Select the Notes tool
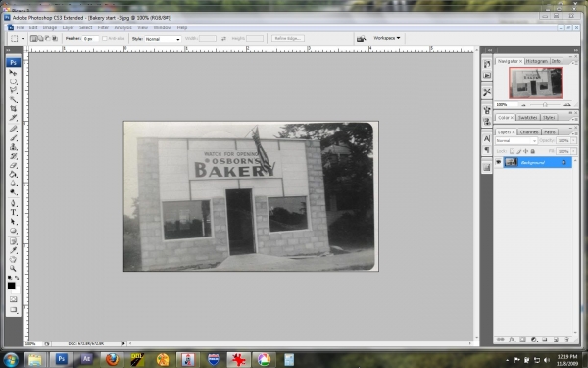Viewport: 588px width, 368px height. pyautogui.click(x=13, y=241)
